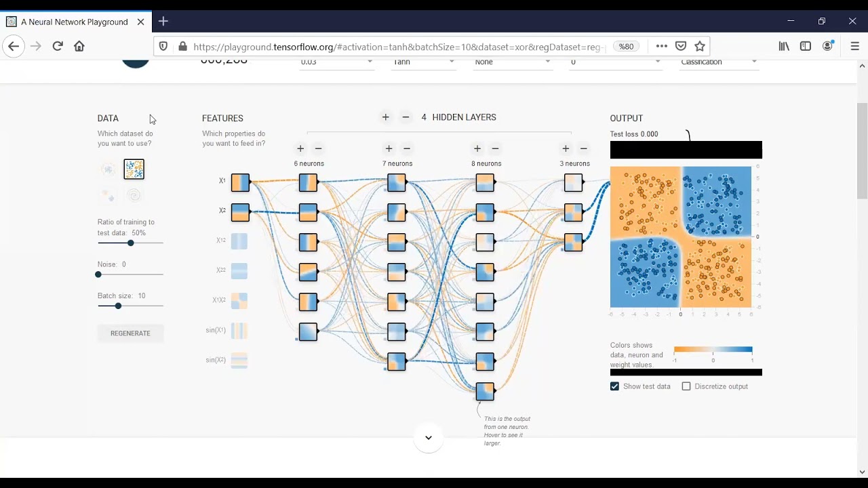Screen dimensions: 868x488
Task: Open the problem type dropdown showing Classification
Action: 719,62
